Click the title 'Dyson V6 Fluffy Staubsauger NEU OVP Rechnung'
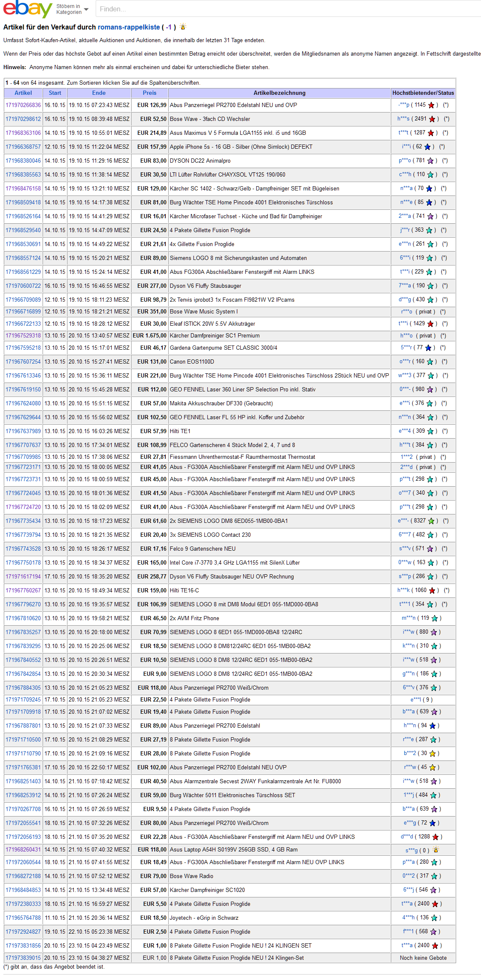The width and height of the screenshot is (481, 980). pos(232,577)
